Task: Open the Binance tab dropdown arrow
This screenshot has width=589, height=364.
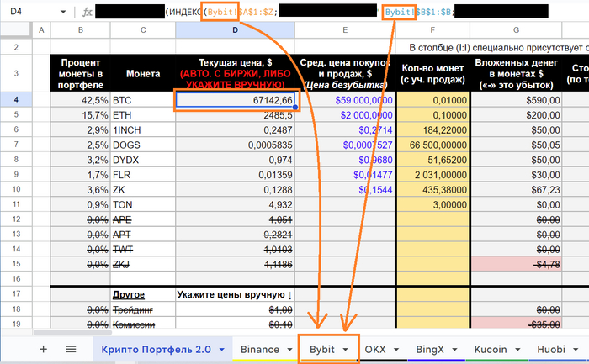Action: tap(287, 348)
